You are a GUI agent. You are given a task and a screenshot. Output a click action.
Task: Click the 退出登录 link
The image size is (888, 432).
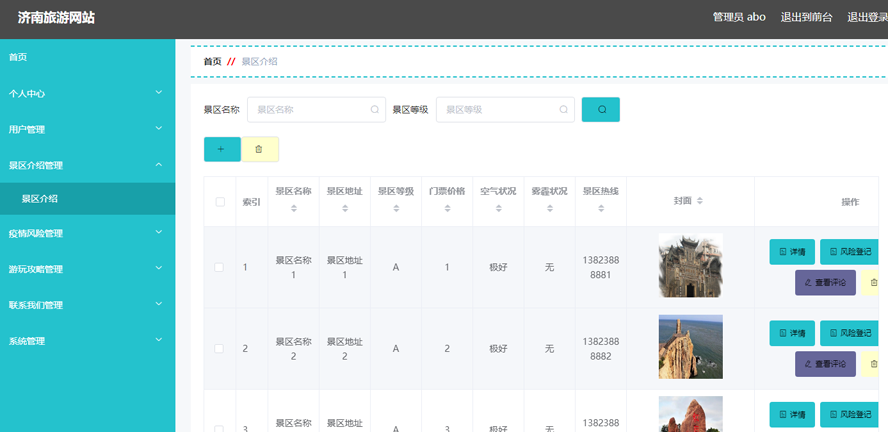[x=866, y=17]
